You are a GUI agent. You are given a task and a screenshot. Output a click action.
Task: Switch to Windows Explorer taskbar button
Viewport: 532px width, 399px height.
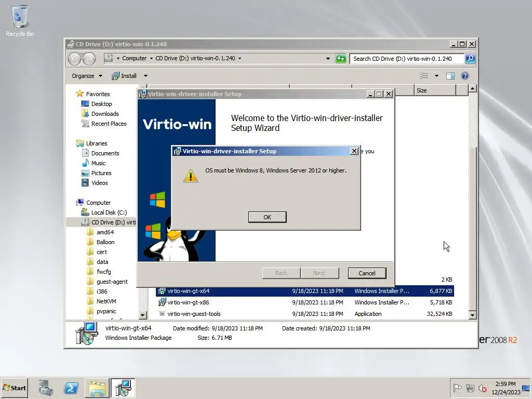pos(97,388)
